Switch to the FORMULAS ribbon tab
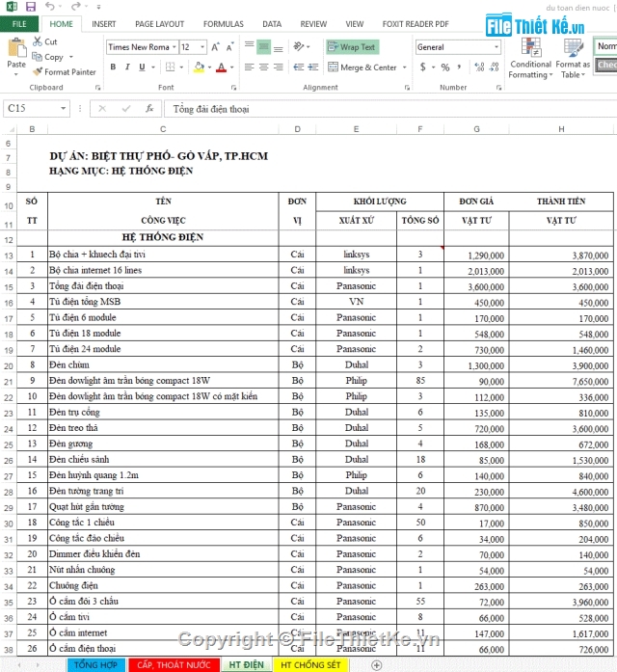The image size is (617, 672). tap(224, 24)
